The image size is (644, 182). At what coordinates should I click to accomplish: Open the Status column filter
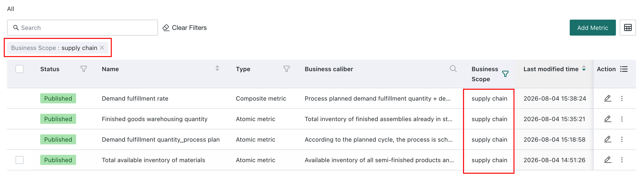pos(84,69)
